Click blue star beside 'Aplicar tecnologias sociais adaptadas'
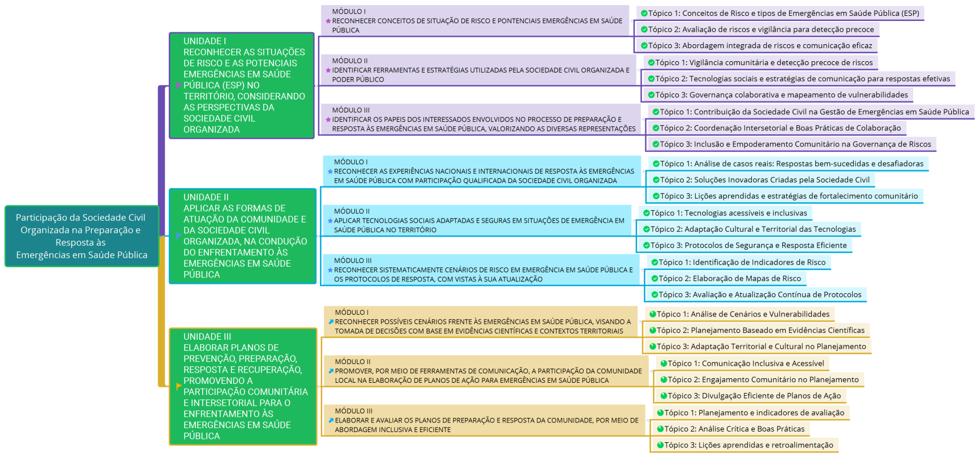This screenshot has width=980, height=457. [330, 221]
